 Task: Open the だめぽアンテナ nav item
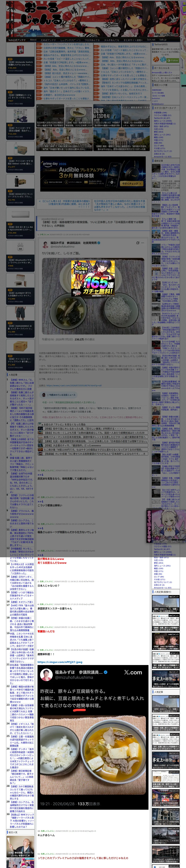point(48,40)
